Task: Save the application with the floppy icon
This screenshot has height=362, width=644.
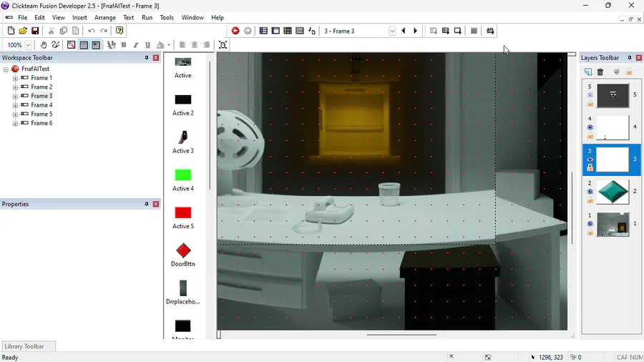Action: pyautogui.click(x=35, y=31)
